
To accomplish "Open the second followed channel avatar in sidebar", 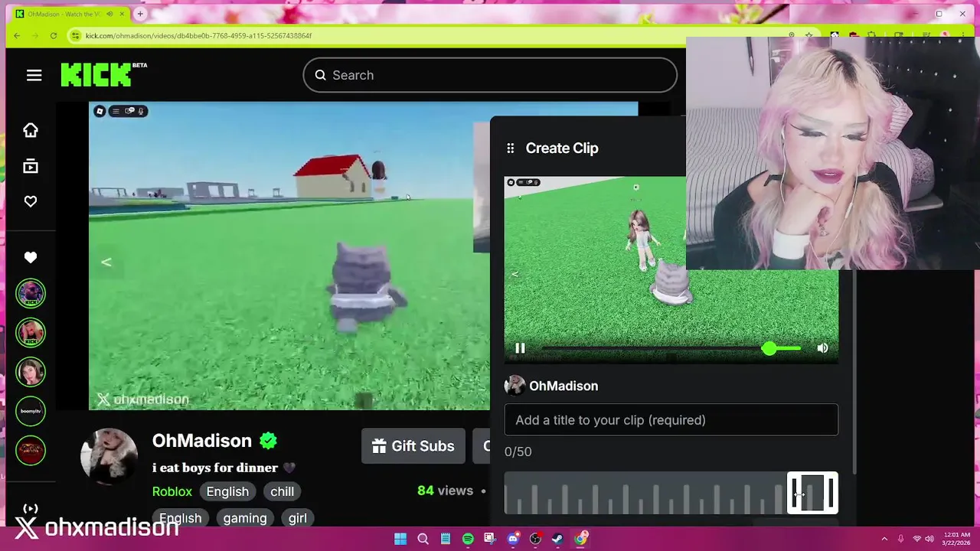I will click(31, 333).
